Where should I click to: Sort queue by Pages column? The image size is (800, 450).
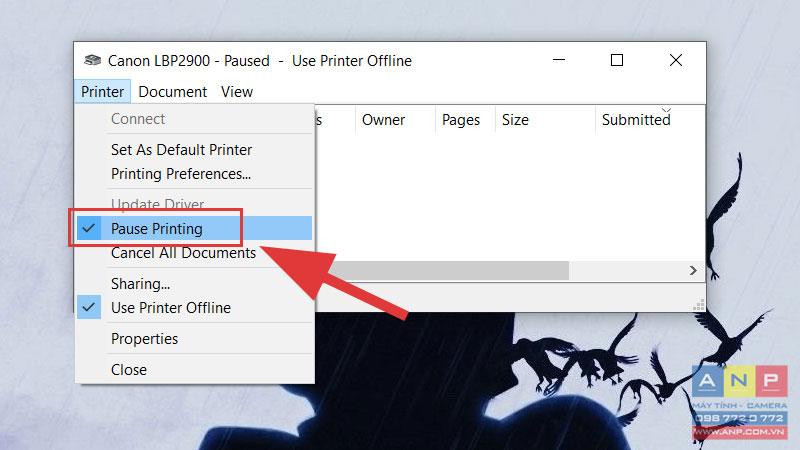[465, 120]
